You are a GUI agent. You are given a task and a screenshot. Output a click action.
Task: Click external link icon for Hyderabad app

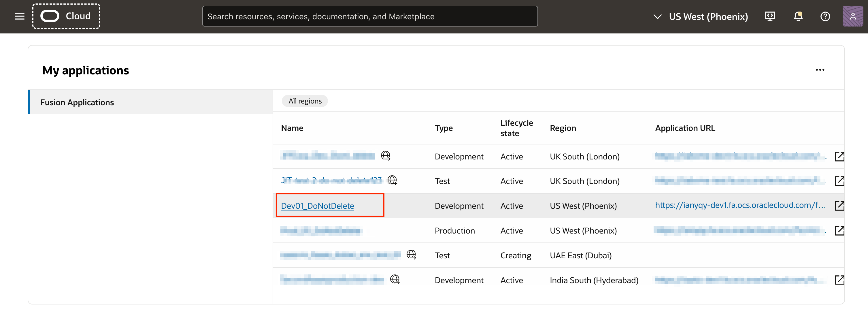[x=839, y=280]
